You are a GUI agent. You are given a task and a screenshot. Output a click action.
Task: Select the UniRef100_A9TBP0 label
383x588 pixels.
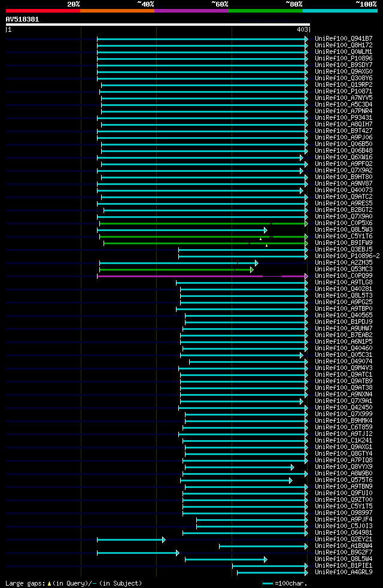coord(344,309)
